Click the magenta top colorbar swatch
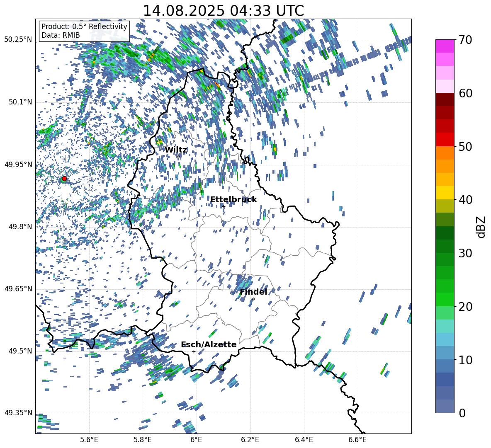This screenshot has height=448, width=491. (x=445, y=46)
